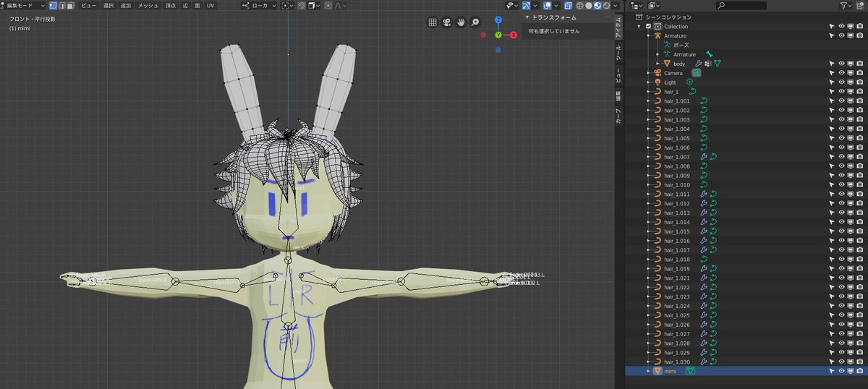Open the 追加 menu
Image resolution: width=868 pixels, height=389 pixels.
point(126,5)
